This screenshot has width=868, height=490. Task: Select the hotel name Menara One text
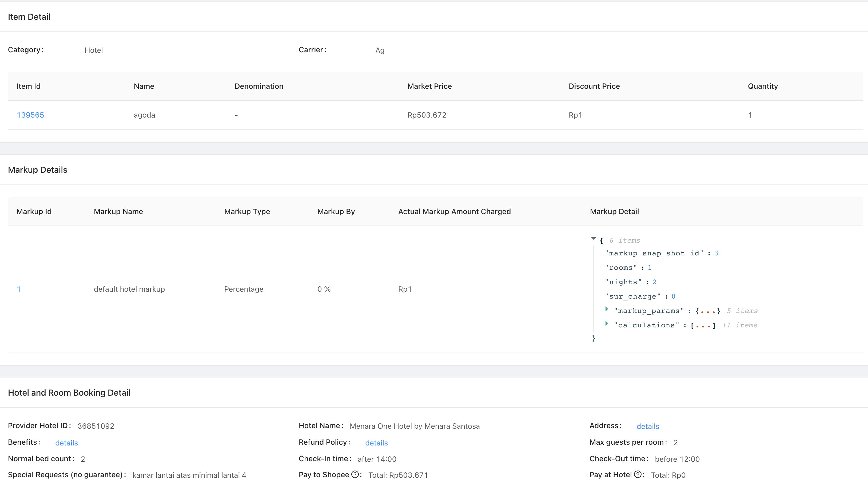pyautogui.click(x=415, y=426)
